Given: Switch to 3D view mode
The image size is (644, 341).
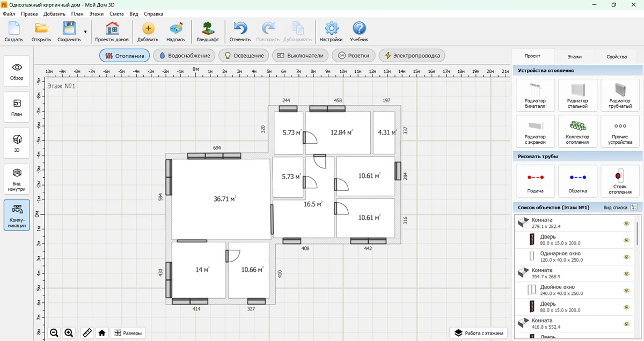Looking at the screenshot, I should pos(17,143).
